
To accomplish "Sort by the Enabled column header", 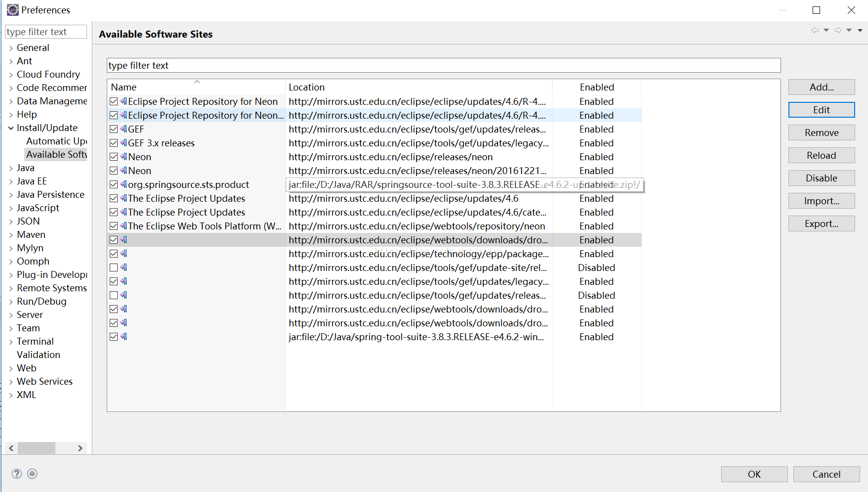I will click(597, 87).
